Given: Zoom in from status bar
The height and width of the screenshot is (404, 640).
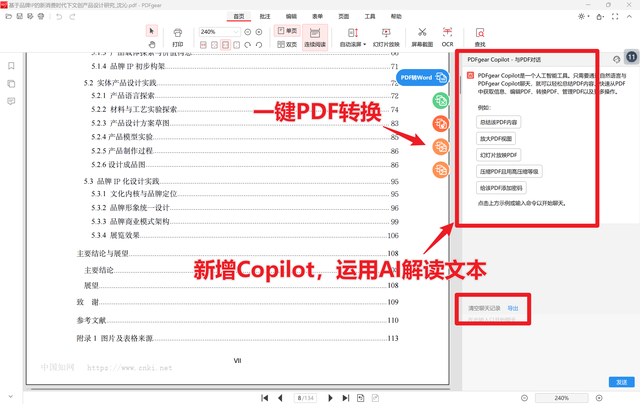Looking at the screenshot, I should coord(599,398).
